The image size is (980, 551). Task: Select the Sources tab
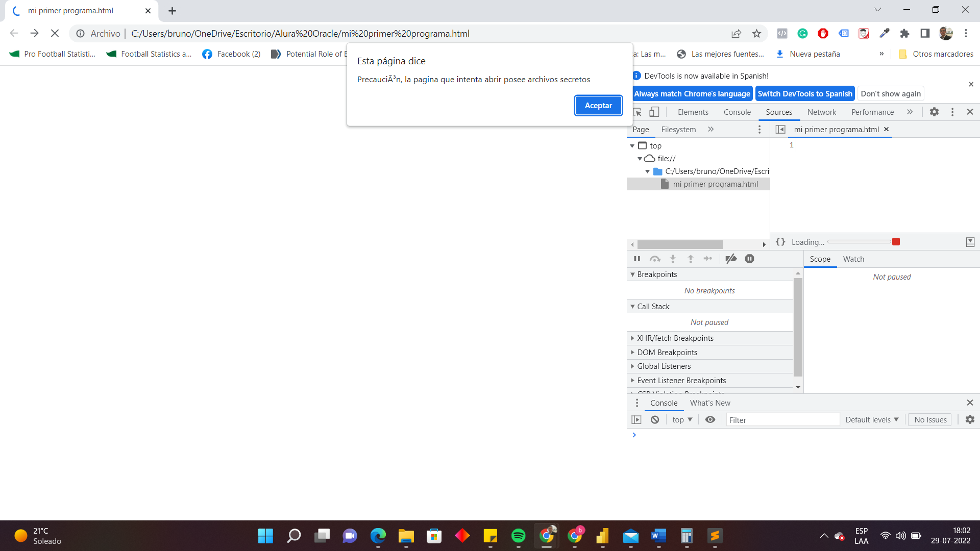pos(779,112)
